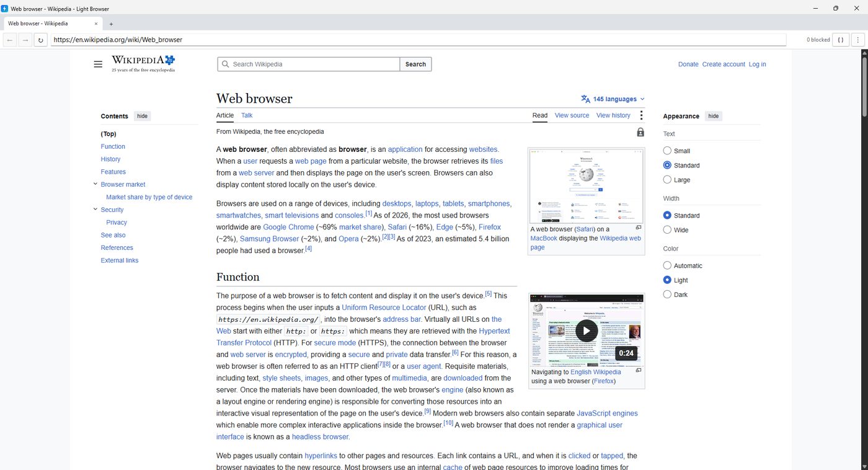The width and height of the screenshot is (868, 470).
Task: Open the Uniform Resource Locator link
Action: click(x=384, y=308)
